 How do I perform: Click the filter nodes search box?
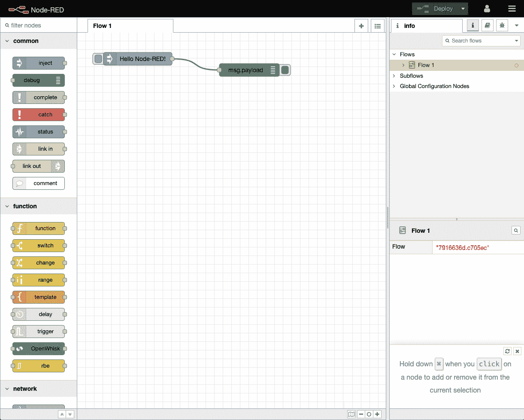pyautogui.click(x=39, y=25)
